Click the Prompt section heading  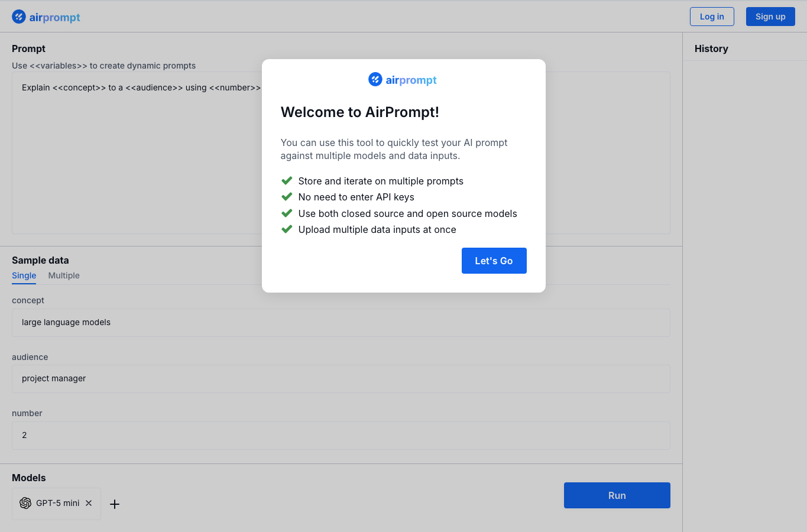[28, 48]
